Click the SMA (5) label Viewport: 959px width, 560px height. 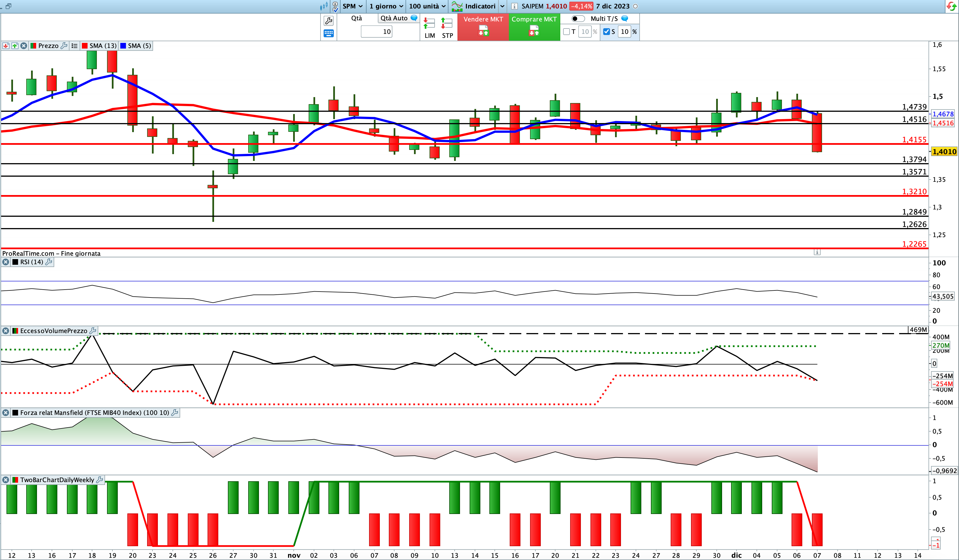(x=139, y=46)
